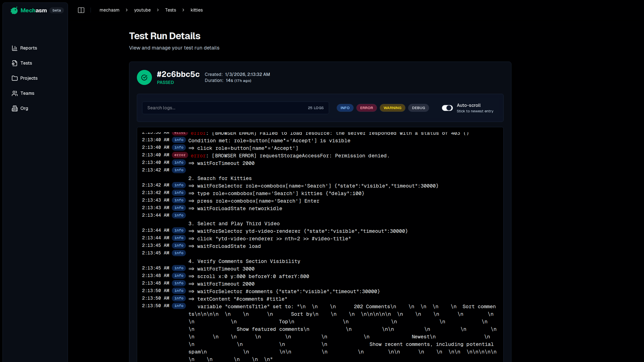Viewport: 644px width, 362px height.
Task: Open the mechasm breadcrumb root
Action: point(109,10)
